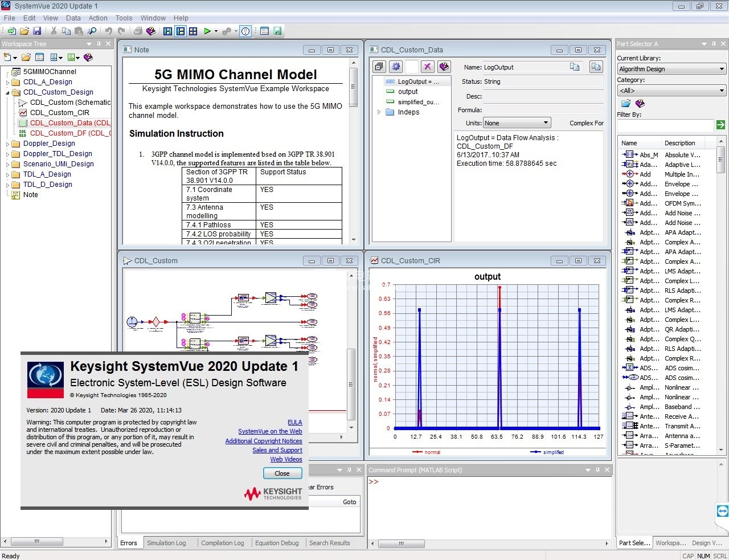Expand the Indeps folder in CDL_Custom_Data

point(379,112)
